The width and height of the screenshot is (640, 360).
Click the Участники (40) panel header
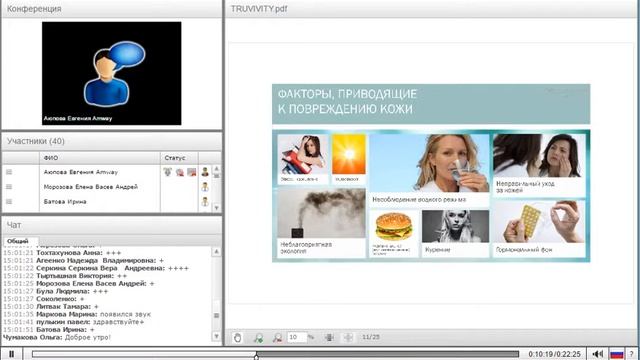coord(111,141)
